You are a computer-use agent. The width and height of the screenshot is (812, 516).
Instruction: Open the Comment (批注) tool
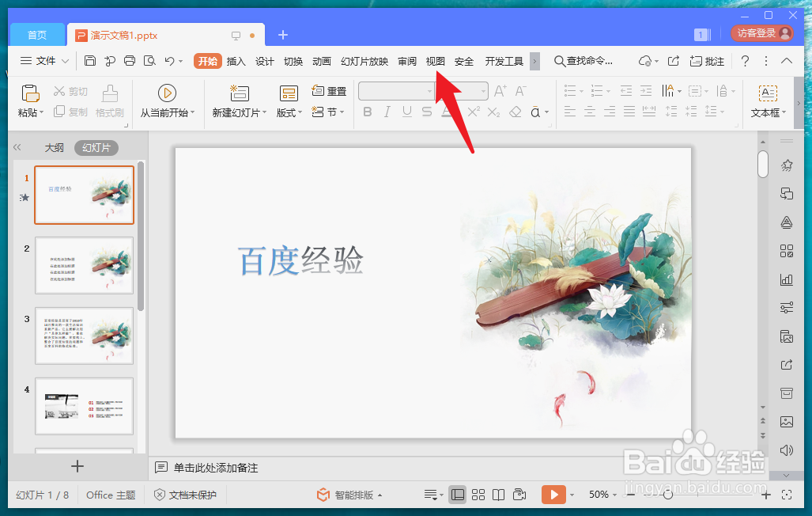point(707,61)
